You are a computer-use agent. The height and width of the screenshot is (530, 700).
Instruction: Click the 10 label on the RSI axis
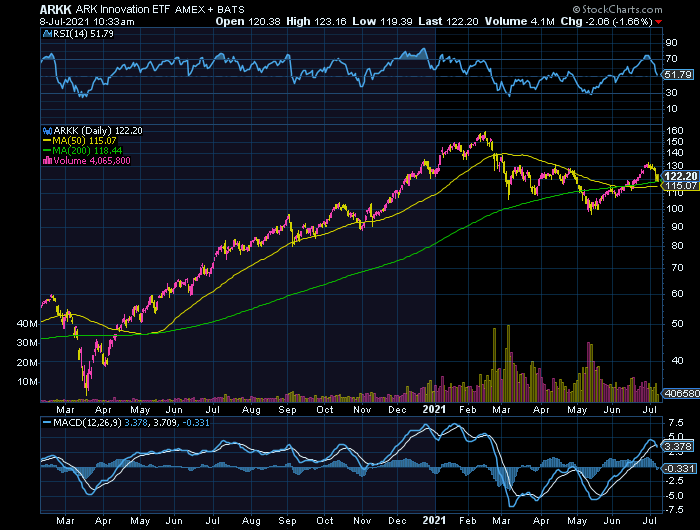click(x=671, y=109)
